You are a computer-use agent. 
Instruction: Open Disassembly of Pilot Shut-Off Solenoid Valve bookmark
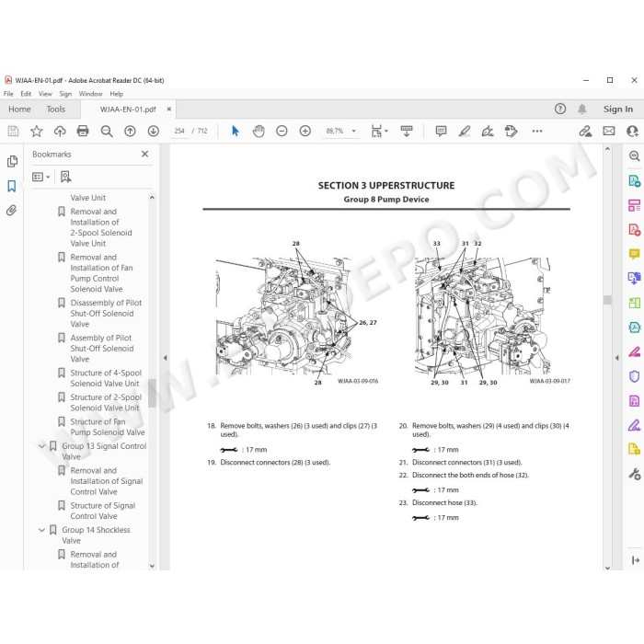tap(106, 314)
